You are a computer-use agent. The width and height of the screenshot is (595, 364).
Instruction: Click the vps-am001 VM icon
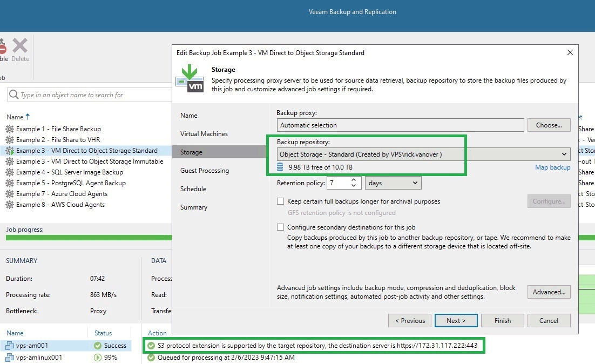pos(10,346)
